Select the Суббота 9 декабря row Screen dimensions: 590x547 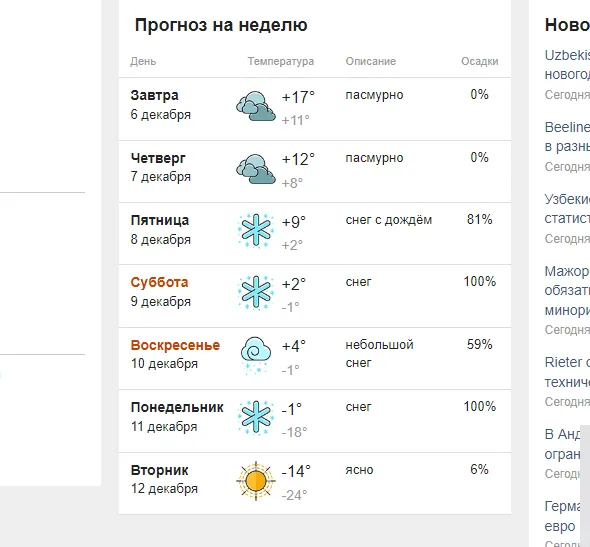point(315,296)
